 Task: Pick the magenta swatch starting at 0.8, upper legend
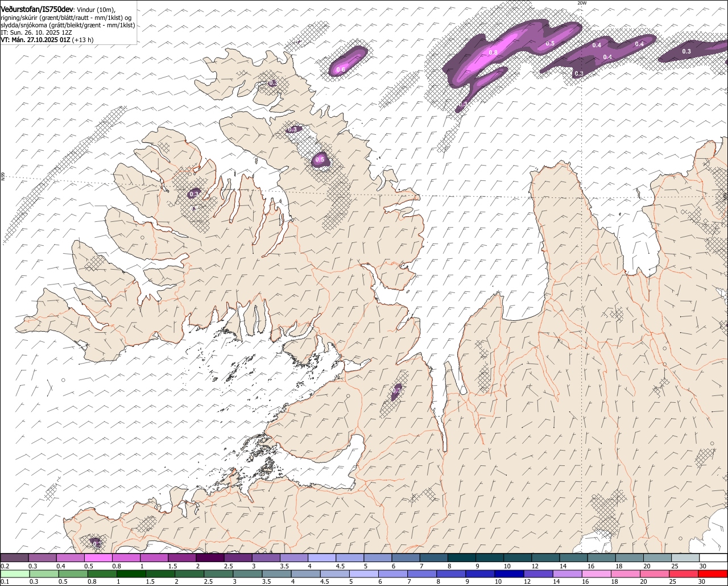click(x=126, y=558)
